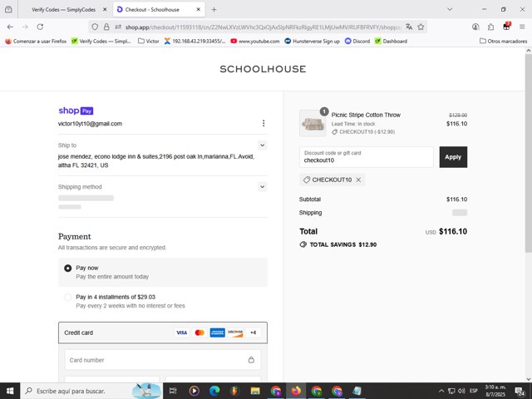Switch to Verify Codes — SimplyCodes tab
Viewport: 532px width, 399px height.
(64, 9)
